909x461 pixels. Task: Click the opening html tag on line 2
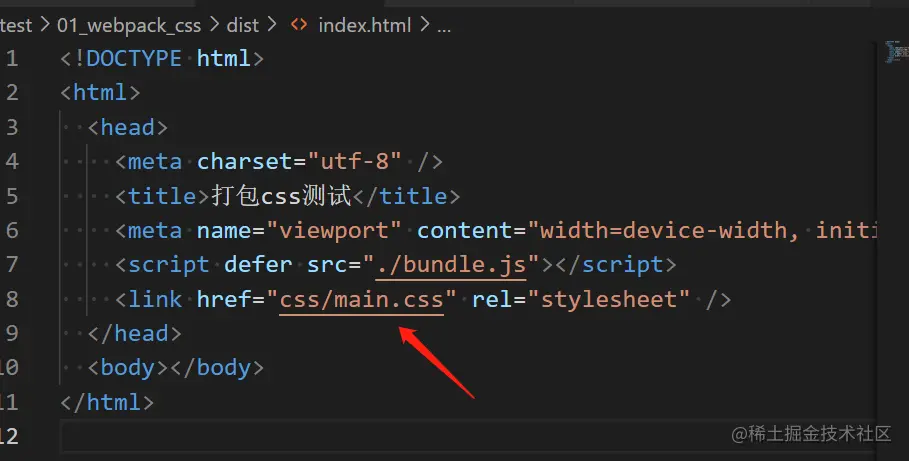(x=100, y=93)
